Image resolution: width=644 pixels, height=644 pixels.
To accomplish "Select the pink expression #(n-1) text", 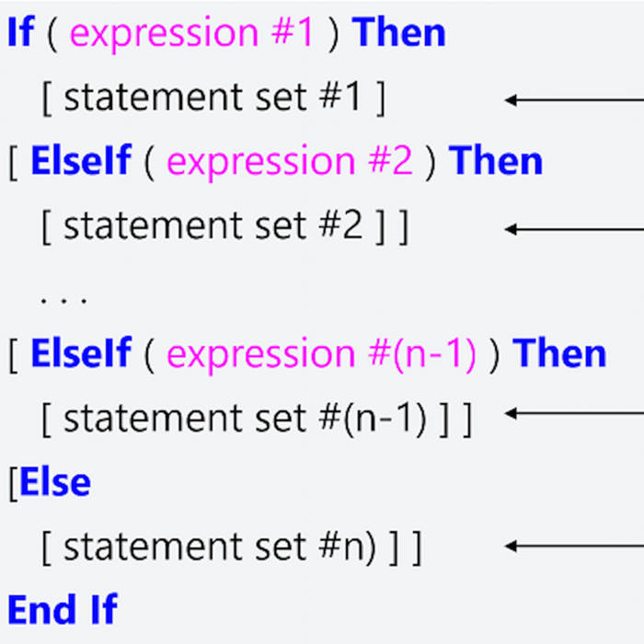I will tap(320, 354).
